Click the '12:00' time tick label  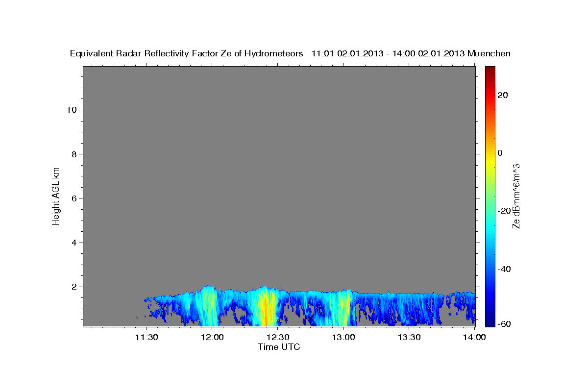tap(212, 337)
